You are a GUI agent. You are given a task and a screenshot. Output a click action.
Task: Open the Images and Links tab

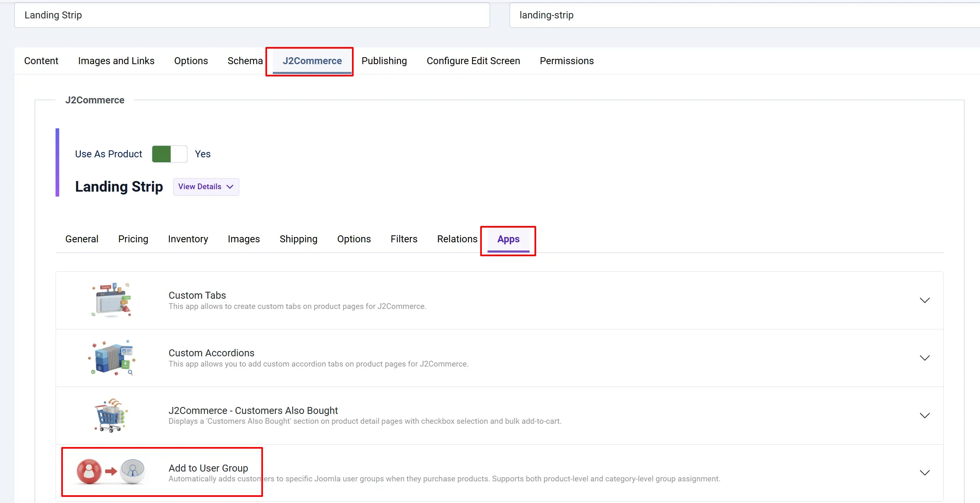click(x=116, y=61)
